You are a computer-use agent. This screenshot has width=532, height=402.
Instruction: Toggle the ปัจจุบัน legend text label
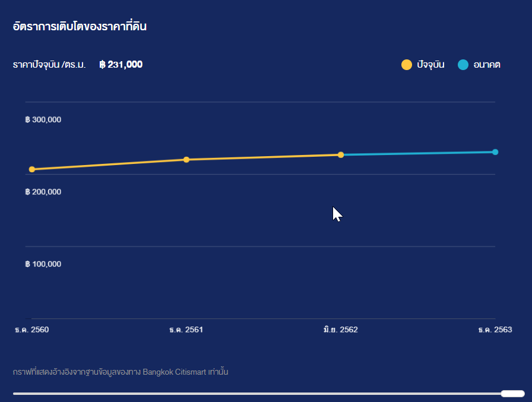[430, 65]
